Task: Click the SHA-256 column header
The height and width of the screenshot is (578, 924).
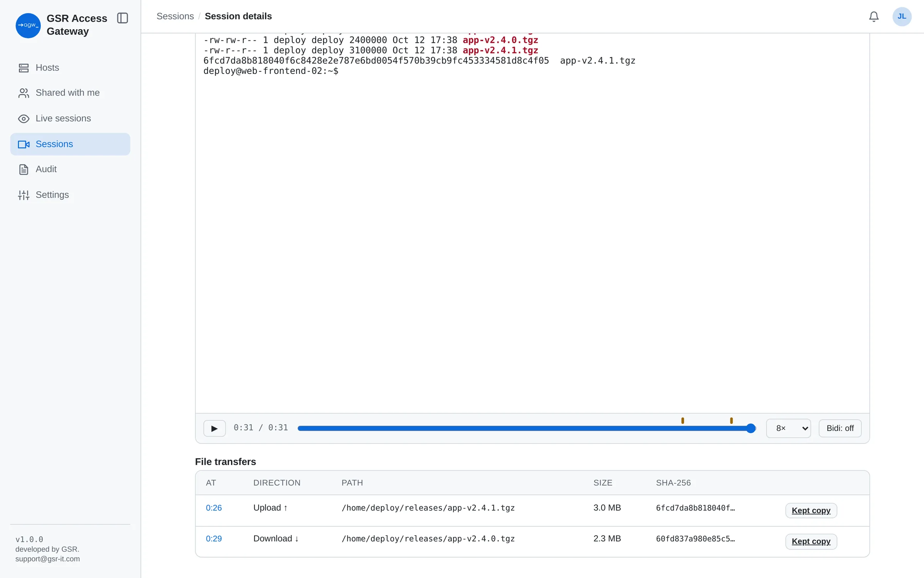Action: (673, 483)
